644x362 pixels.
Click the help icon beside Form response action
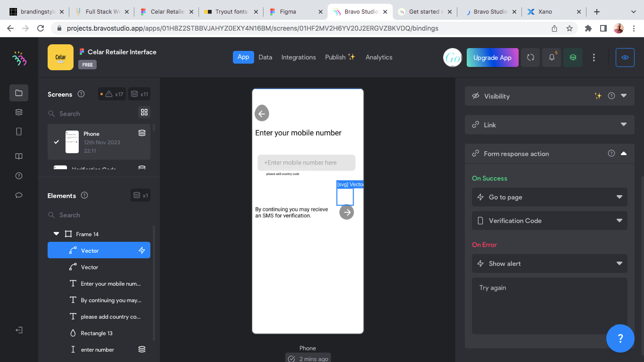click(611, 153)
